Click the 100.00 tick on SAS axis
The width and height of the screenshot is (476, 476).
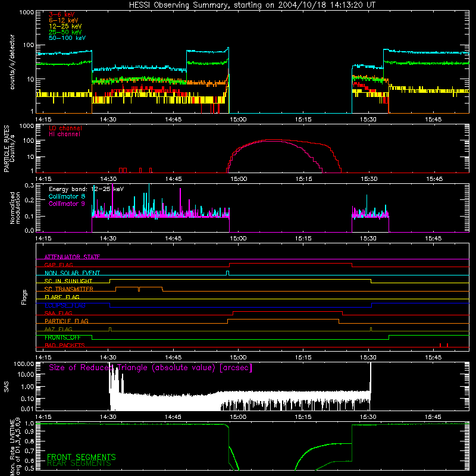point(24,364)
